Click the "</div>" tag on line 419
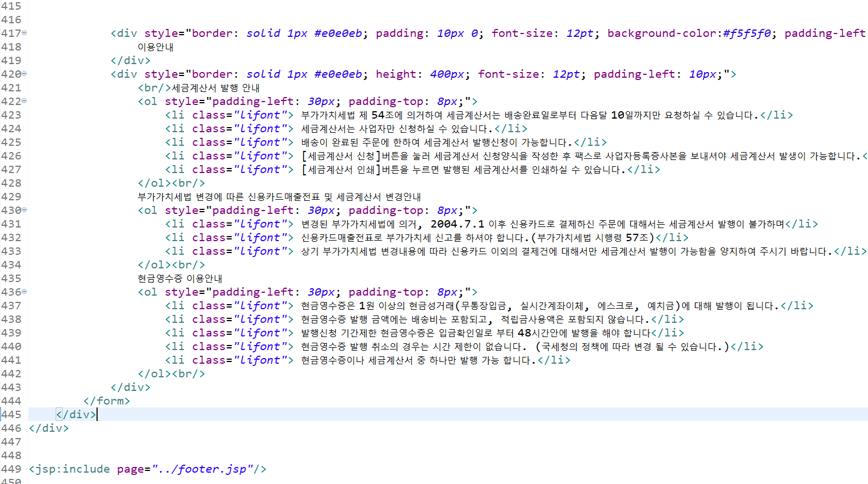This screenshot has height=484, width=868. point(131,61)
